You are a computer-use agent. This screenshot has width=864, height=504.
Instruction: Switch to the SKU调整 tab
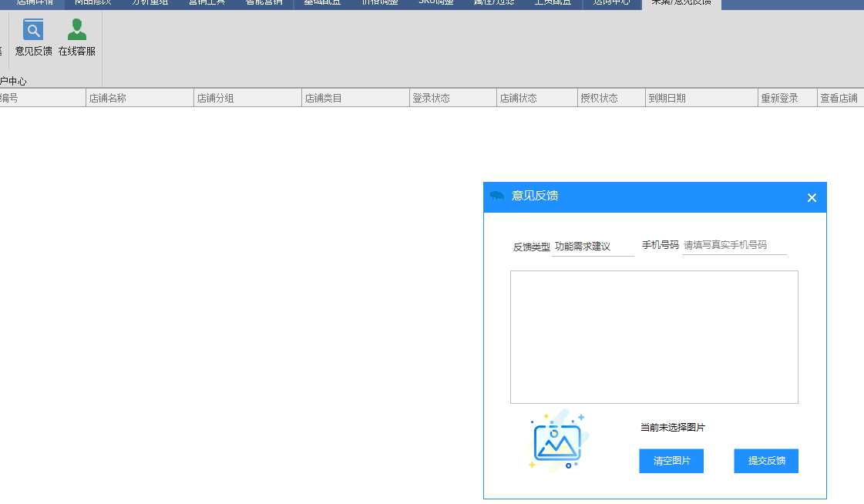tap(436, 3)
